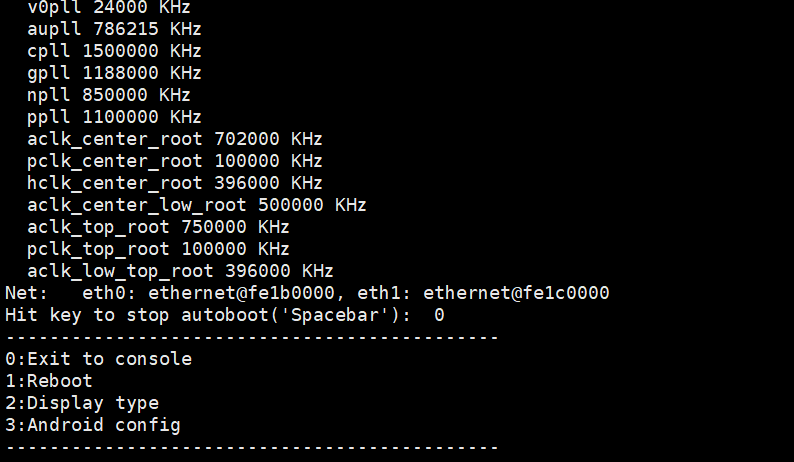Choose the "2:Display type" option
The height and width of the screenshot is (462, 794).
(82, 403)
